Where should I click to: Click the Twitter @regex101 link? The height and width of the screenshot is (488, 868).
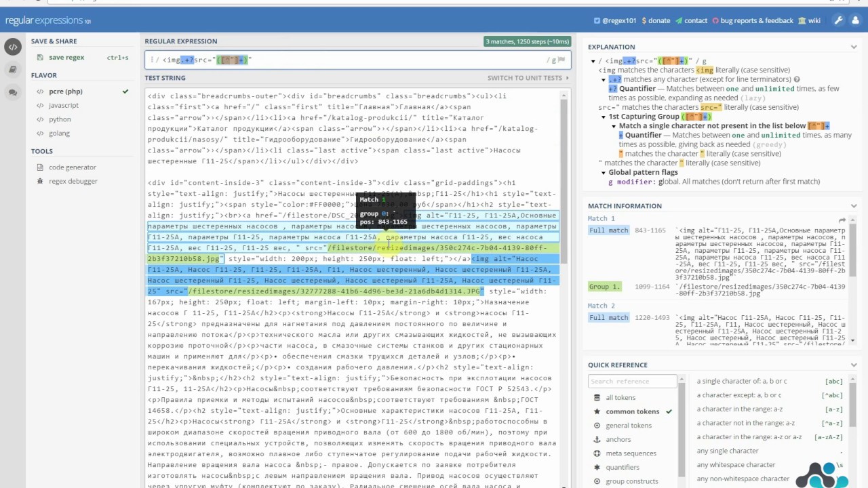(615, 20)
